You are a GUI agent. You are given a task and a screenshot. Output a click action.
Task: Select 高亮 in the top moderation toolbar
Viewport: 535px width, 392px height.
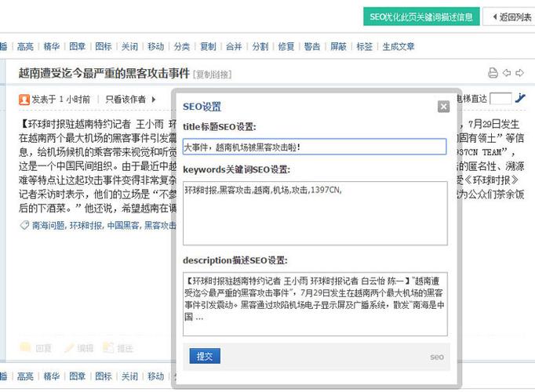click(25, 47)
